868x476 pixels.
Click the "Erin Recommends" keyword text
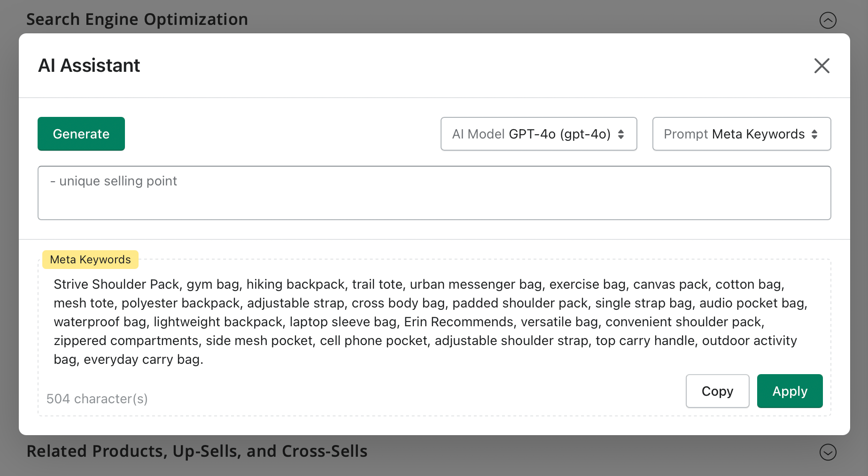pyautogui.click(x=459, y=322)
